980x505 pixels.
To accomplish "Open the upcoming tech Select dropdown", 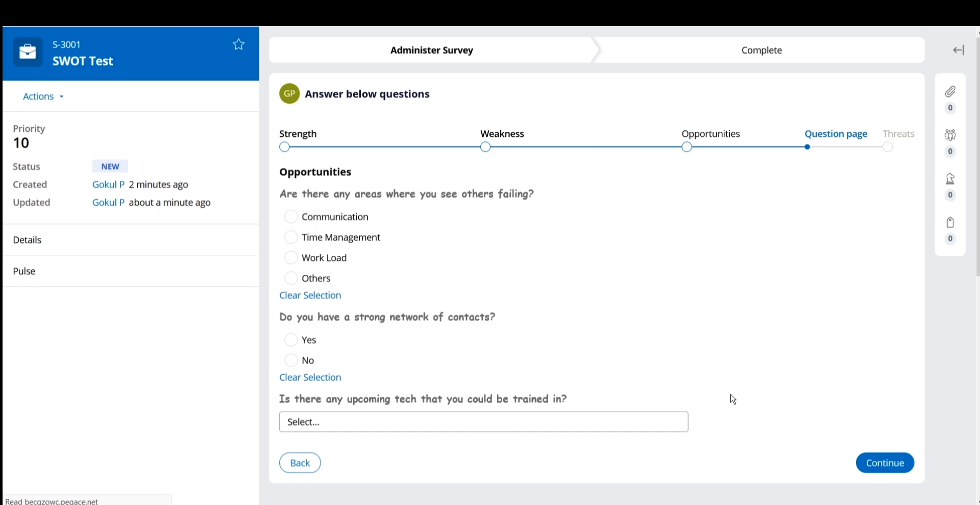I will 483,422.
